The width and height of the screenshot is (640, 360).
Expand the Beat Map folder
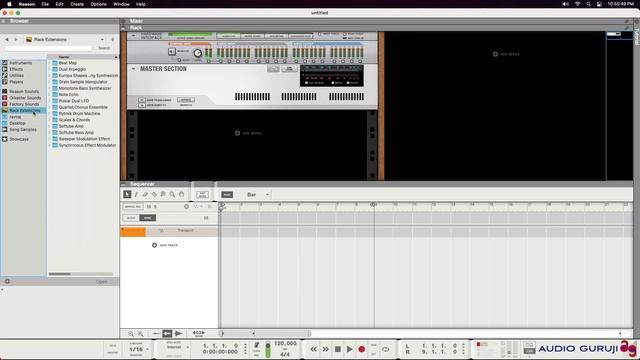point(49,63)
